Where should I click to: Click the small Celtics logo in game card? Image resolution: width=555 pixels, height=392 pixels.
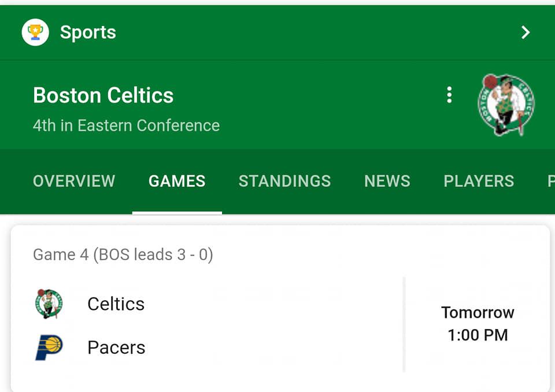pyautogui.click(x=49, y=304)
